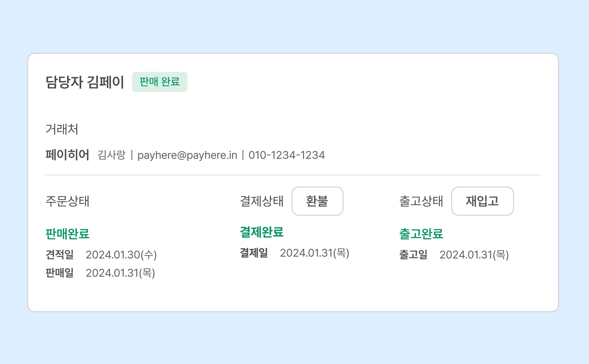This screenshot has width=589, height=364.
Task: Click the 결제일 date value
Action: [x=314, y=253]
